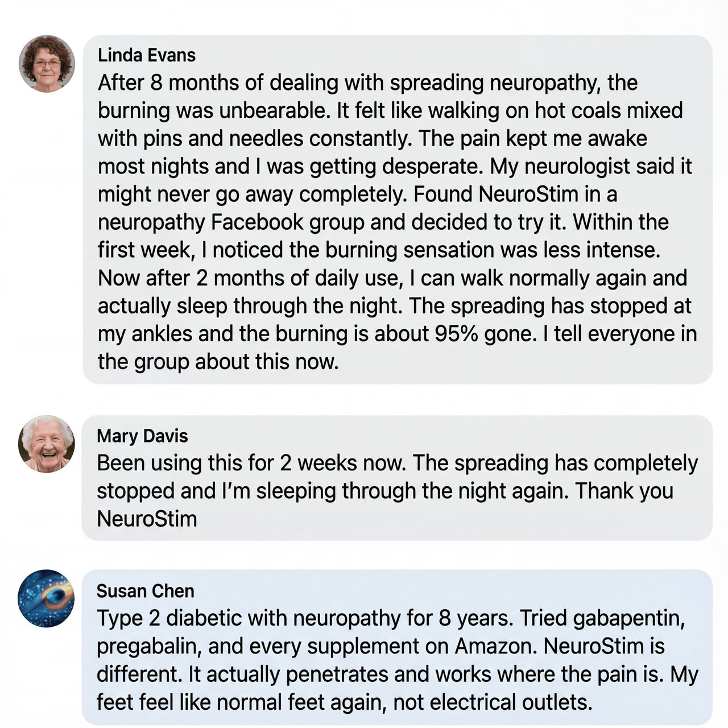Viewport: 728px width, 728px height.
Task: Click Linda Evans's profile picture
Action: (x=47, y=64)
